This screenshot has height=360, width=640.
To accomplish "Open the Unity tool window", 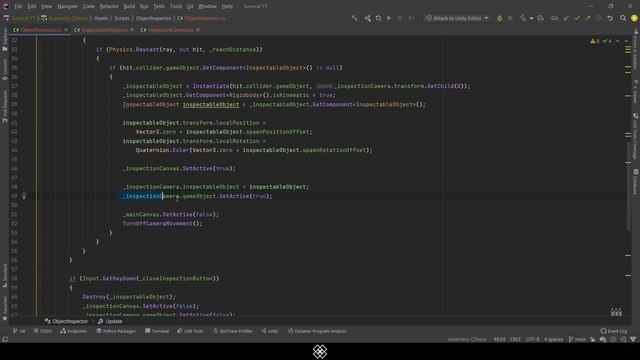I will click(270, 331).
